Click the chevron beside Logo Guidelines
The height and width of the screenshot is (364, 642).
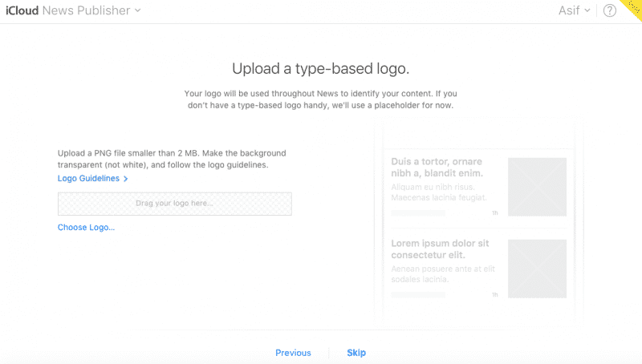126,179
